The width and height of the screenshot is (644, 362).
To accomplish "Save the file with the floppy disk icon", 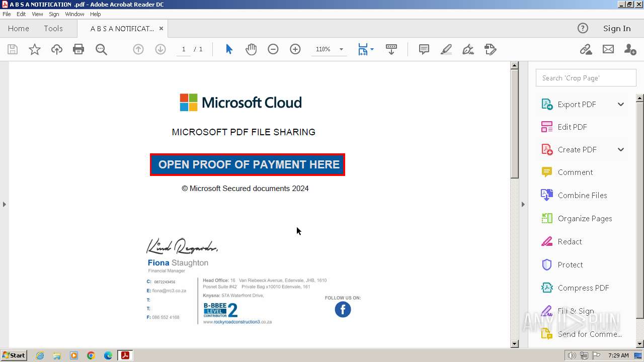I will coord(13,49).
